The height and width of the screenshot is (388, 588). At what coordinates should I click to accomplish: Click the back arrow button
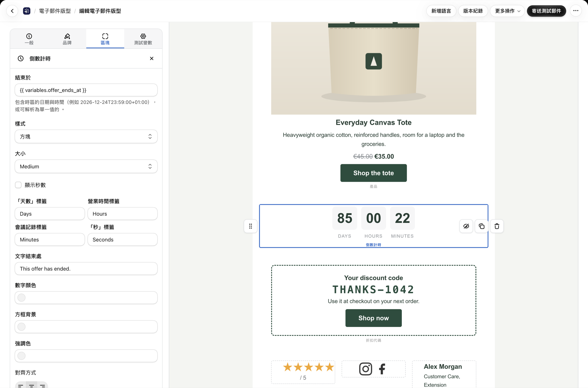point(12,11)
